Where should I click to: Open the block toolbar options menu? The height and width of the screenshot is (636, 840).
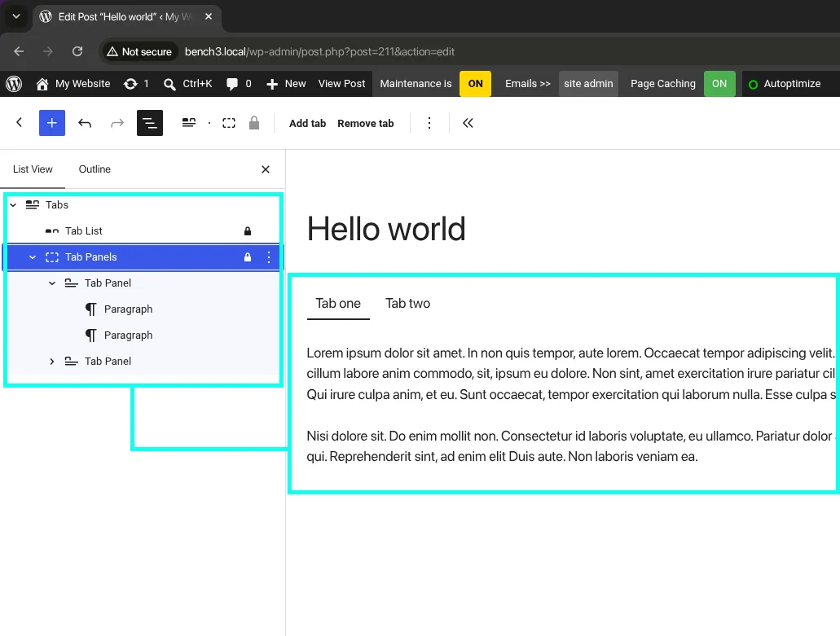pos(429,123)
